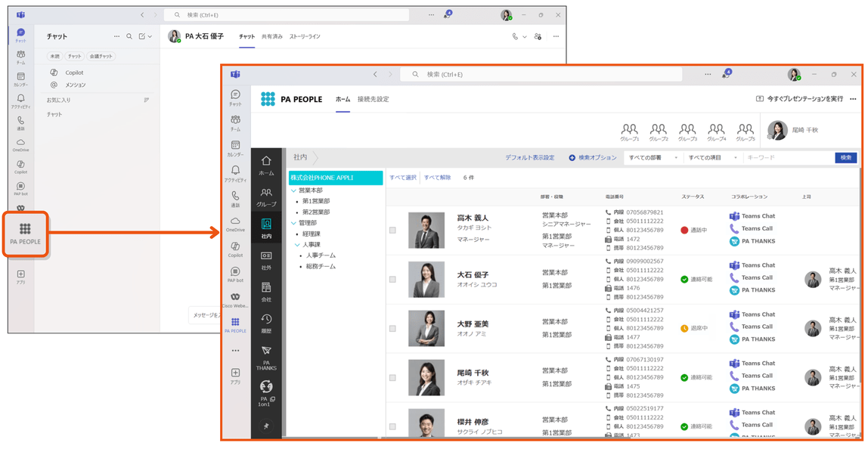Open the すべての項目 dropdown
The image size is (868, 449).
pos(713,158)
